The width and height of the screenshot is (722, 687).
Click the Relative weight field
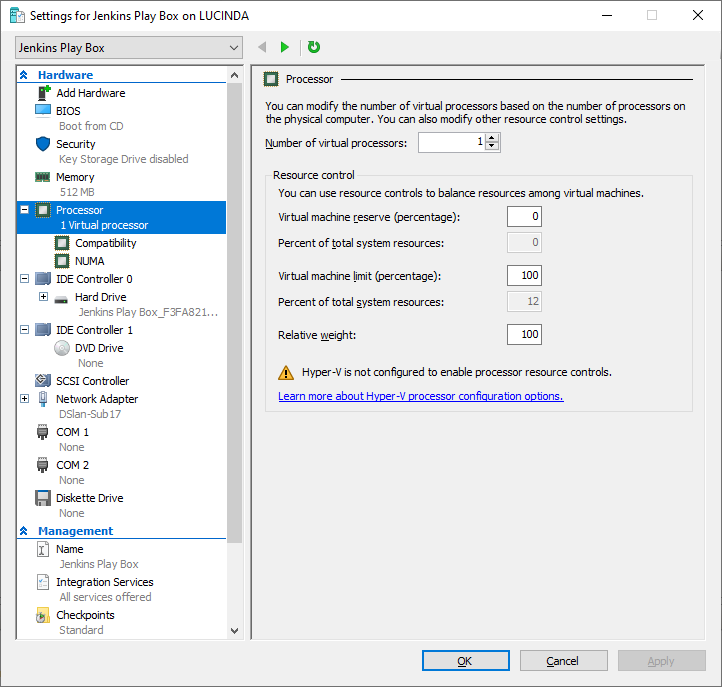(x=524, y=334)
